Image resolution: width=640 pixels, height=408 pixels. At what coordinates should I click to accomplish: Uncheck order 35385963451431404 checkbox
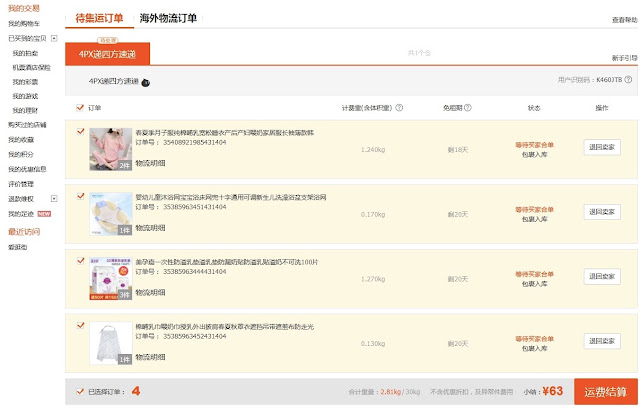coord(80,196)
